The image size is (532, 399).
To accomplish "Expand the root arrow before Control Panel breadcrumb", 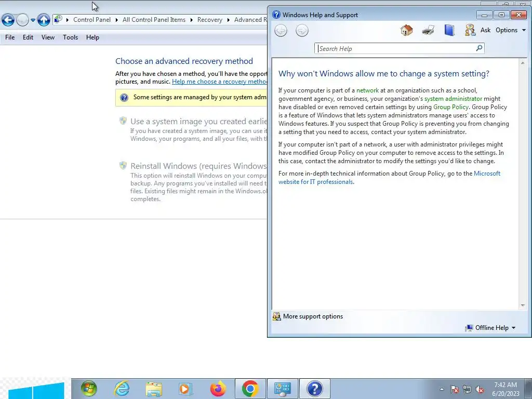I will pyautogui.click(x=67, y=20).
